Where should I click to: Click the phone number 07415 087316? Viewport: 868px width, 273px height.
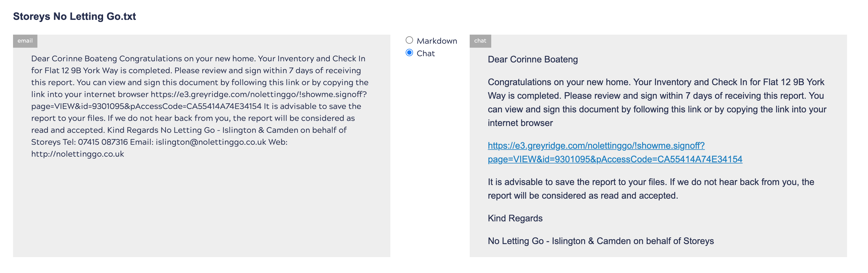click(x=103, y=142)
